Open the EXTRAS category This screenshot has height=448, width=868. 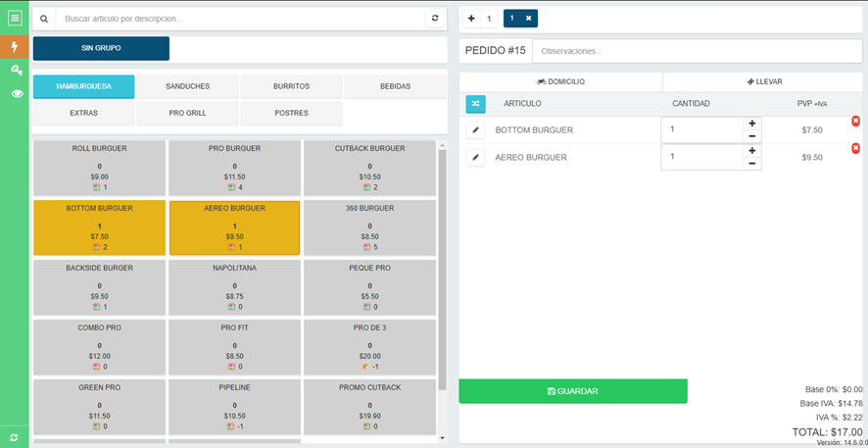[83, 113]
